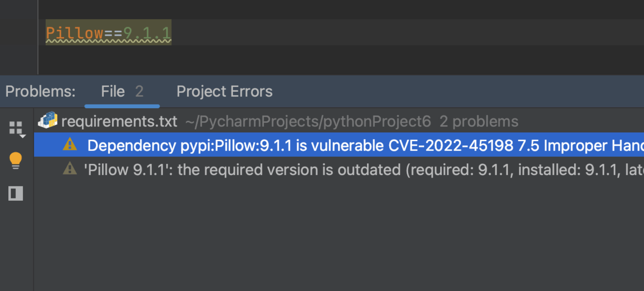
Task: Switch to the File tab
Action: coord(113,92)
